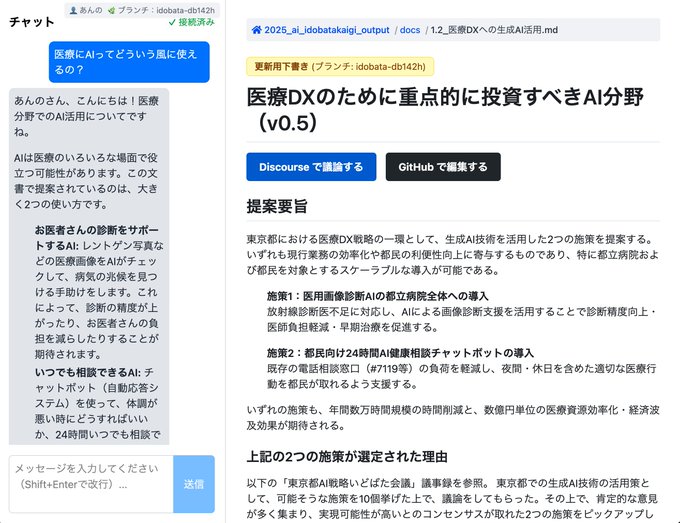Click the Discourse で議論する button

(x=311, y=167)
